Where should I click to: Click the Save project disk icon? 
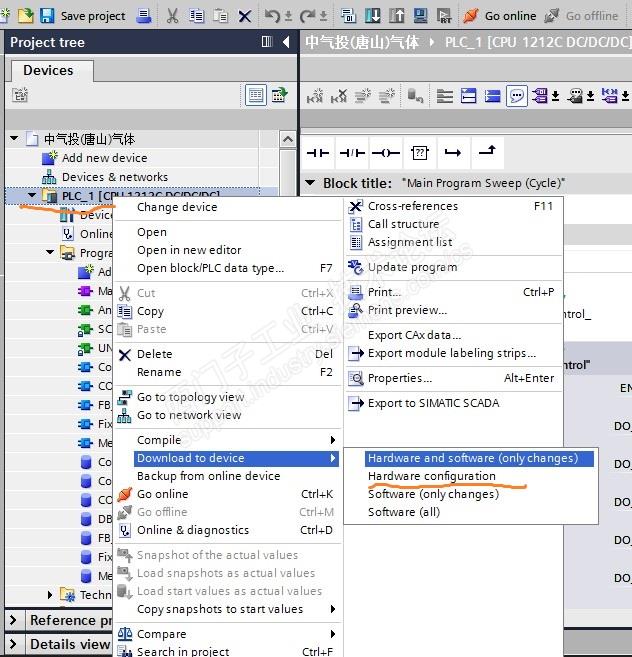coord(47,16)
